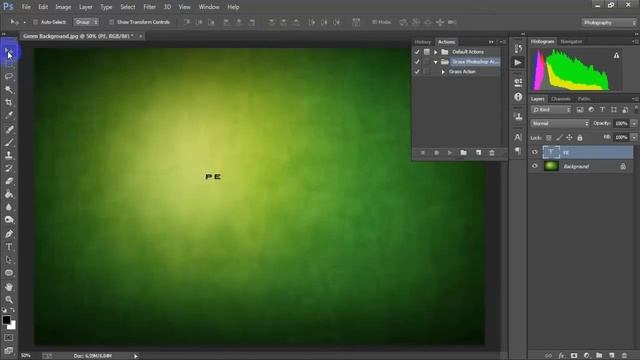
Task: Begin recording action button
Action: pos(436,153)
